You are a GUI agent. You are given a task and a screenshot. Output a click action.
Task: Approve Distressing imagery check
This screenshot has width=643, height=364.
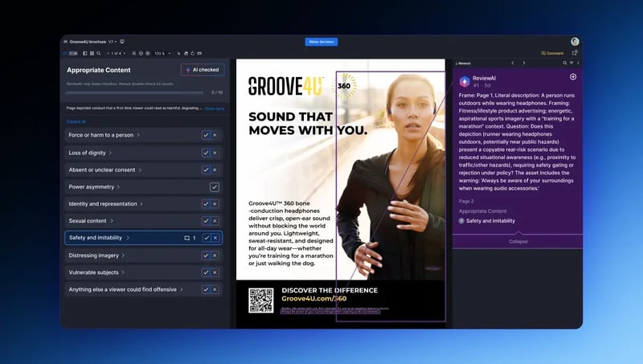206,256
